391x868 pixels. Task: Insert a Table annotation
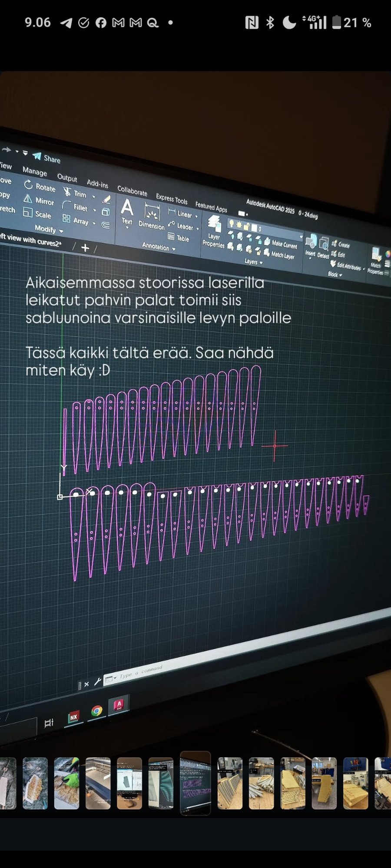point(179,238)
